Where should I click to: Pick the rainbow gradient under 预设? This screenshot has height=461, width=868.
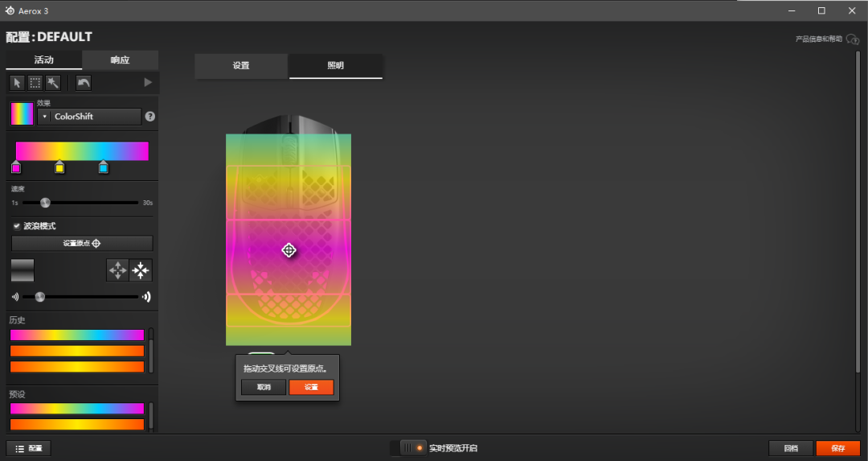pos(77,409)
